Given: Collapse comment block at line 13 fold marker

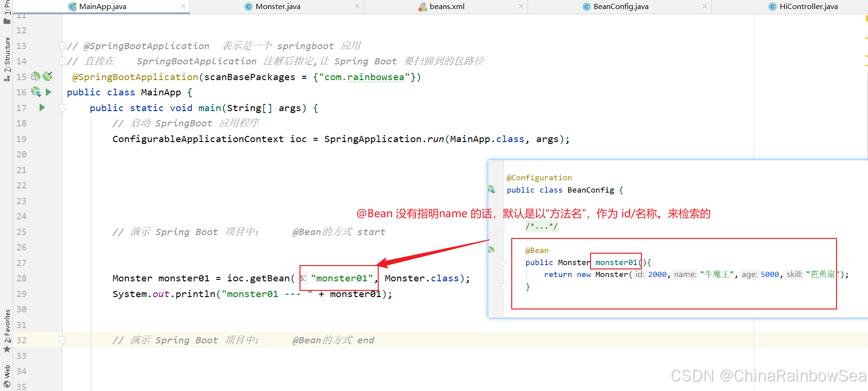Looking at the screenshot, I should tap(62, 46).
